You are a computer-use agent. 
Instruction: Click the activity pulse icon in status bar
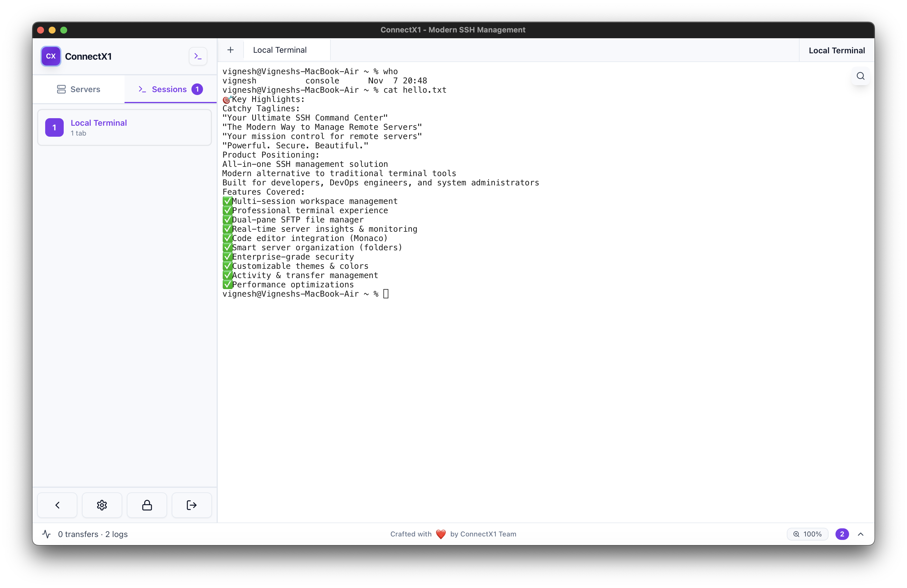[47, 534]
